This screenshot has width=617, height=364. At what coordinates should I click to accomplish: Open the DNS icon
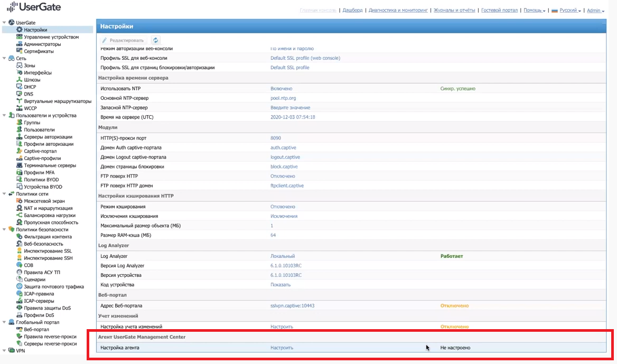(19, 94)
